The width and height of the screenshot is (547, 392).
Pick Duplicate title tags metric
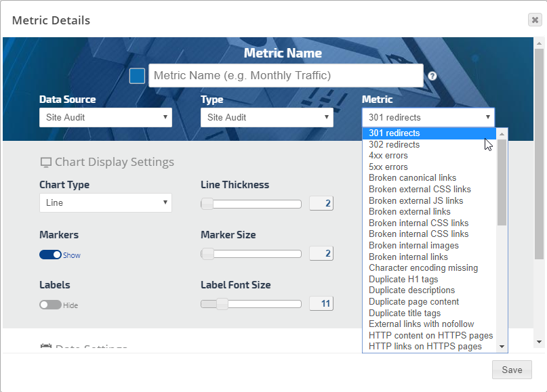coord(405,313)
